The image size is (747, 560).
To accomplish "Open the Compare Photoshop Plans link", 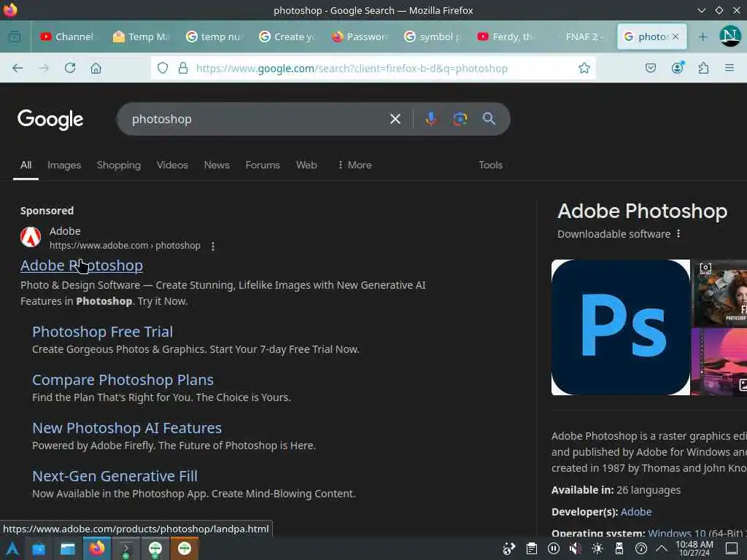I will coord(123,379).
